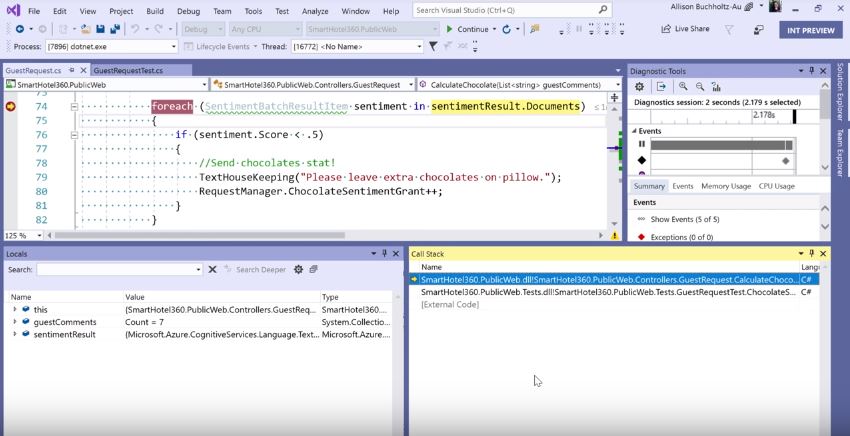
Task: Click the breakpoint marker on line 74
Action: [10, 106]
